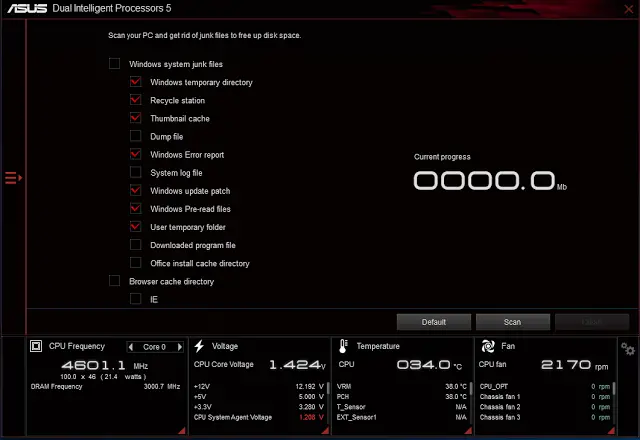This screenshot has height=440, width=640.
Task: Uncheck Windows update patch
Action: (x=136, y=190)
